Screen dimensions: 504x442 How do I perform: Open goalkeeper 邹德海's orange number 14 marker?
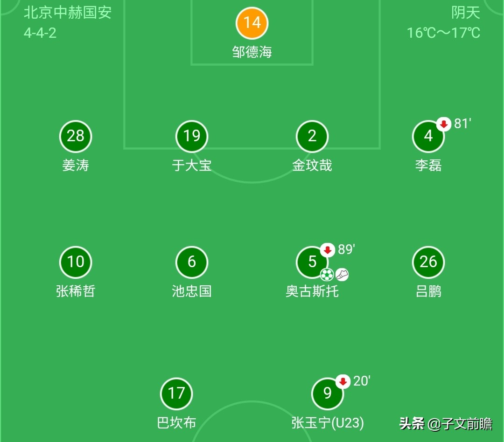(252, 22)
